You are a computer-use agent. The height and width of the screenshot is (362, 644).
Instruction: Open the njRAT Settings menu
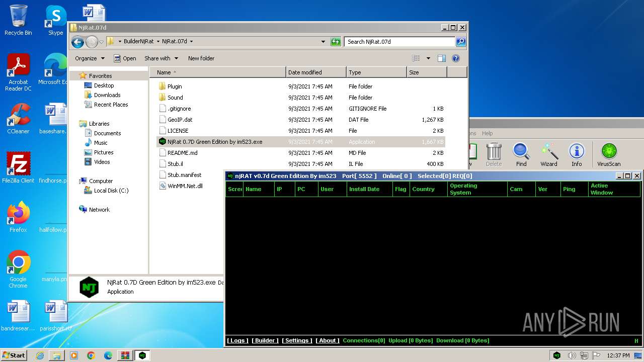297,340
